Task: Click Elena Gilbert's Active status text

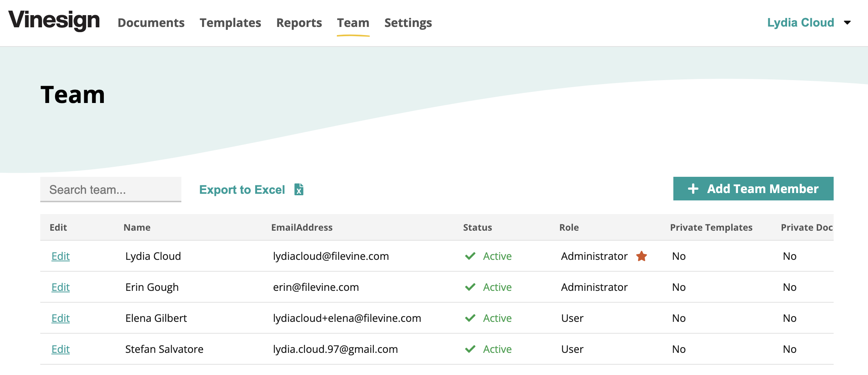Action: point(497,318)
